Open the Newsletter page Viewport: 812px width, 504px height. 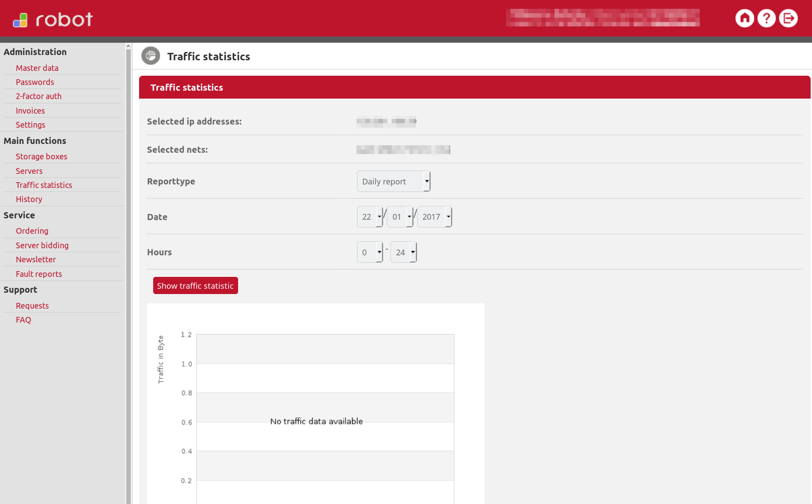click(x=36, y=259)
